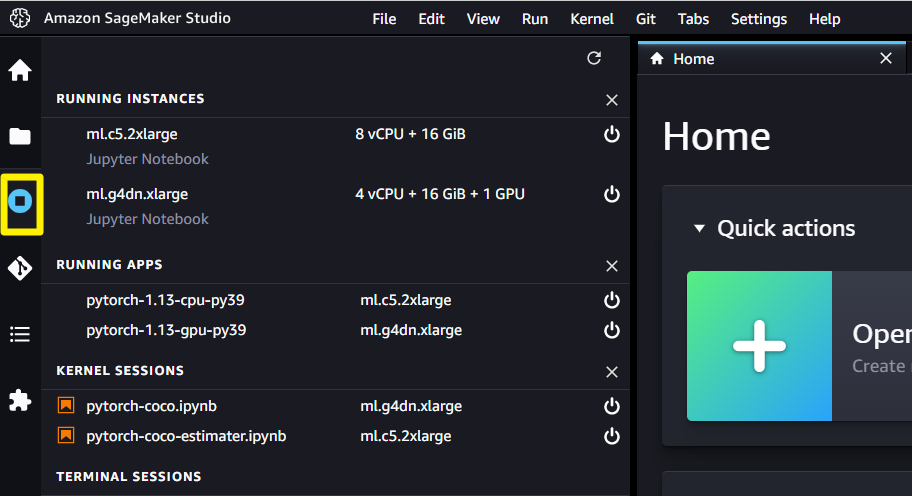Click the Running Instances section header
The image size is (912, 496).
(x=130, y=99)
